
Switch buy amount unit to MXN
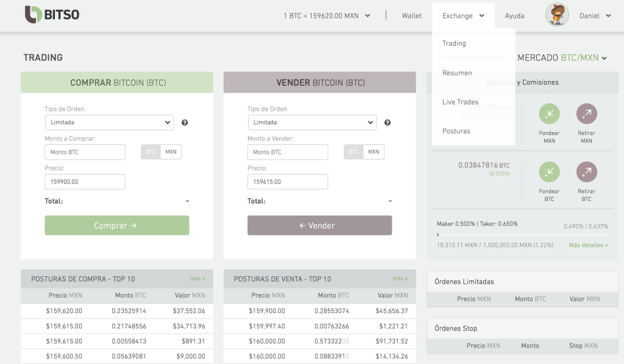[x=171, y=152]
